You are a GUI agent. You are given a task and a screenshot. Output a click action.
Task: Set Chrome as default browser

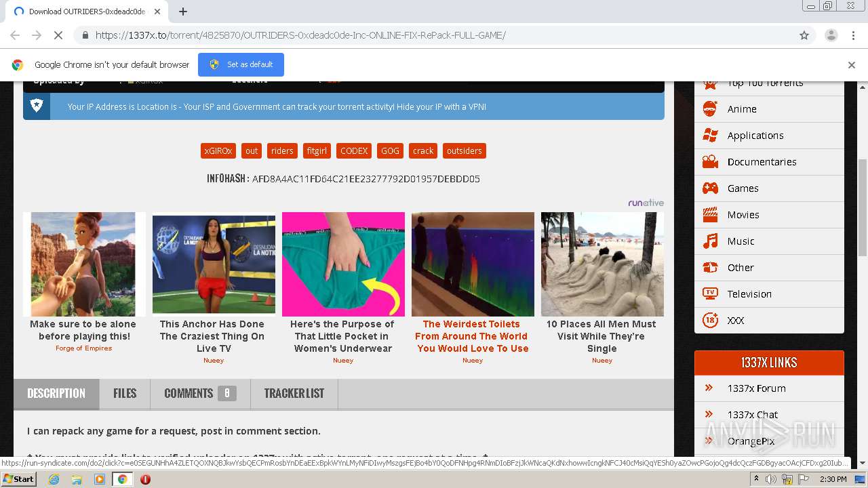241,64
